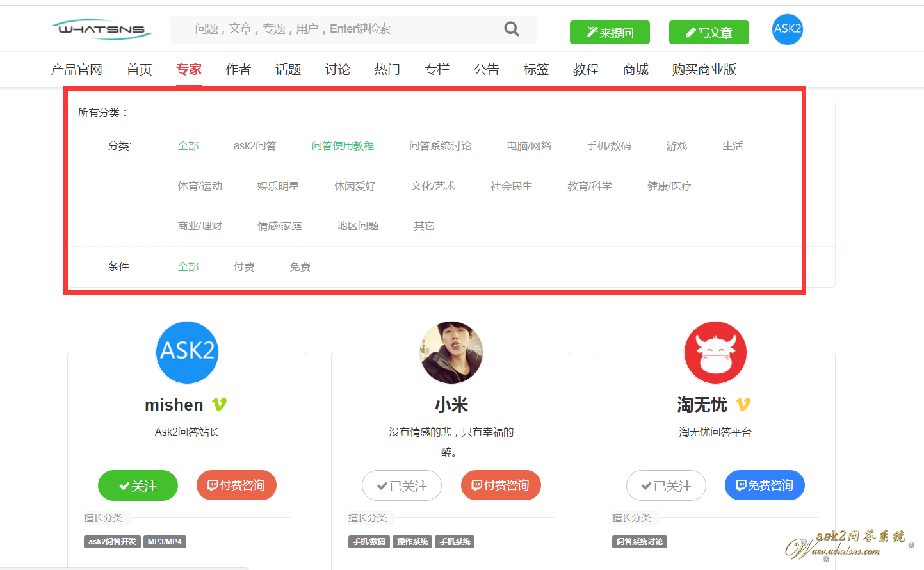Screen dimensions: 924x570
Task: Click the verified badge next to mishen
Action: pyautogui.click(x=219, y=405)
